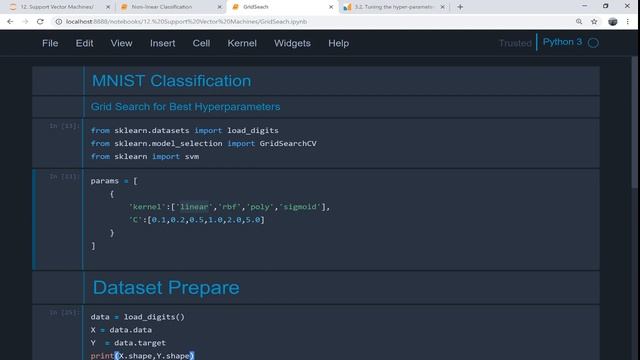Open the View menu
Image resolution: width=640 pixels, height=360 pixels.
coord(121,43)
